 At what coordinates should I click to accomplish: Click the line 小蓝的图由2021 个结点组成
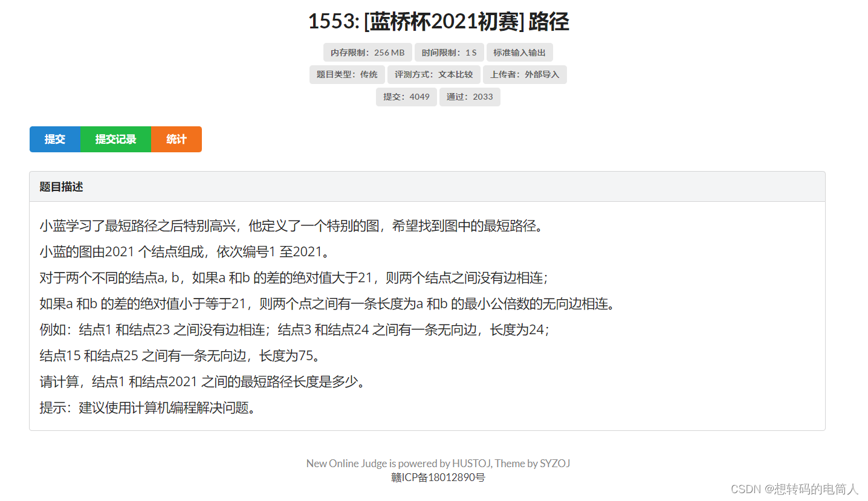(184, 252)
